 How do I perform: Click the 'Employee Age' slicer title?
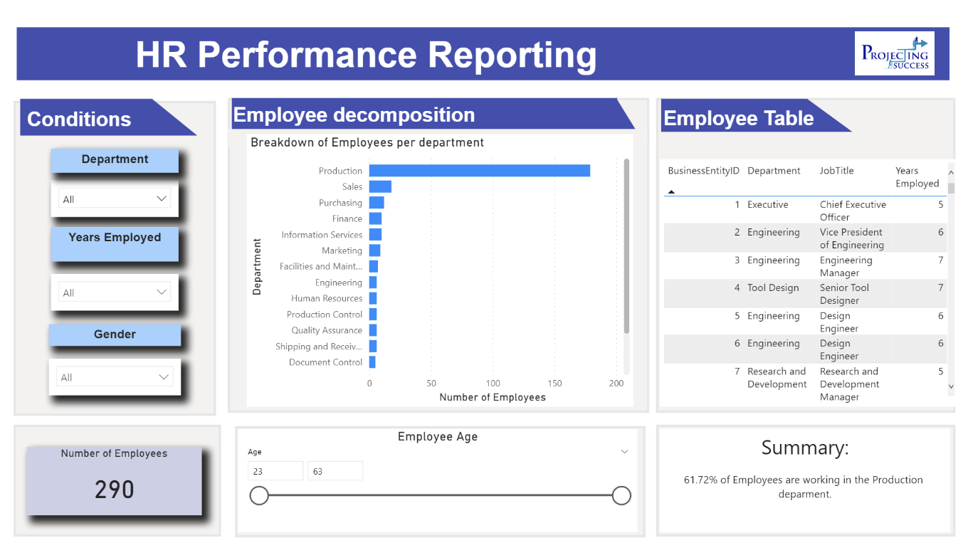(x=438, y=437)
